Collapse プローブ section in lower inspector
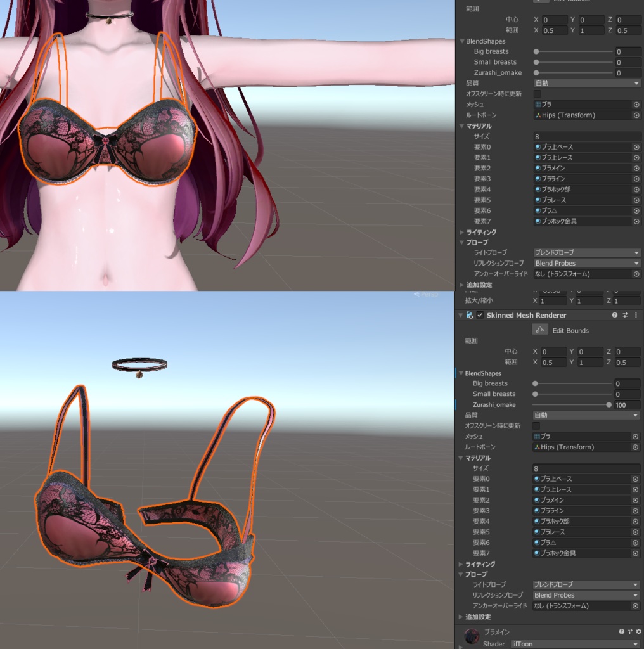This screenshot has height=649, width=644. tap(461, 574)
